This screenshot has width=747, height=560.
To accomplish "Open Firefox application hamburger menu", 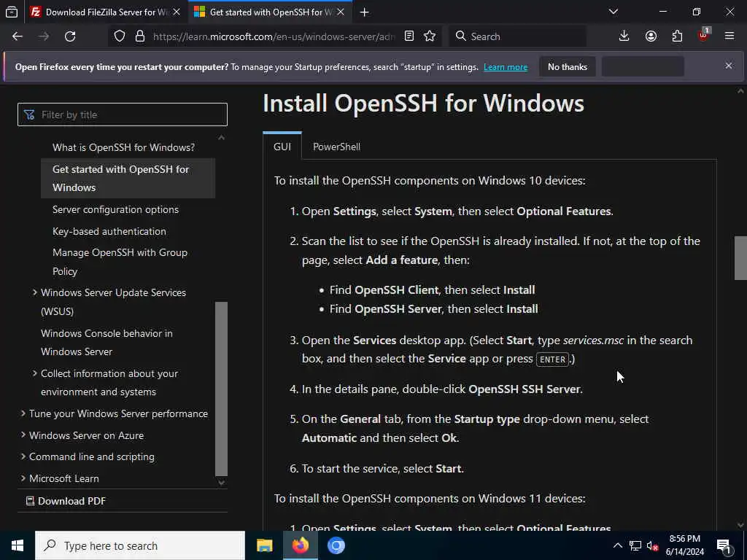I will tap(729, 36).
